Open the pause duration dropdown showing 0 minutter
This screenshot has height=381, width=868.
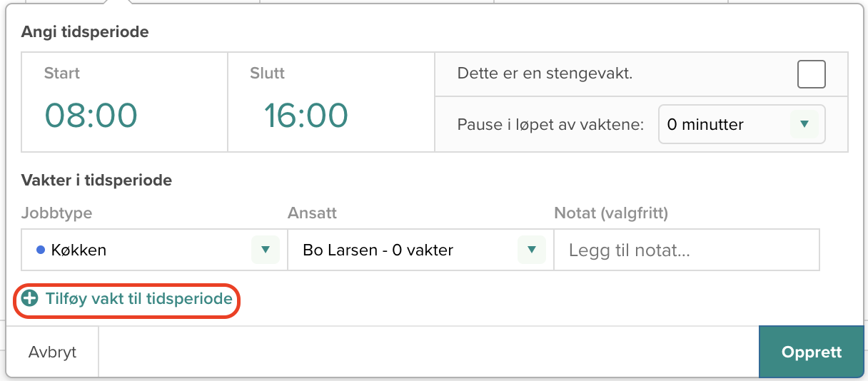click(742, 124)
